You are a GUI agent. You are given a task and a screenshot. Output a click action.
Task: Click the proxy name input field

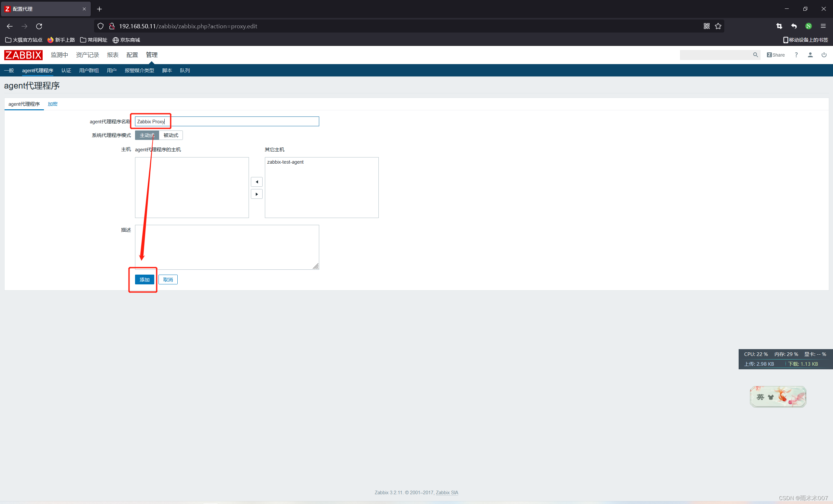click(227, 121)
